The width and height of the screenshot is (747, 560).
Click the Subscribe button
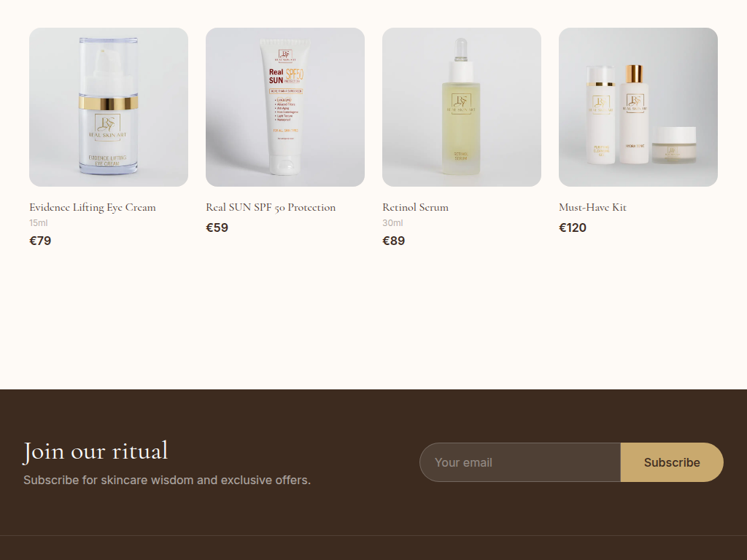[x=672, y=462]
